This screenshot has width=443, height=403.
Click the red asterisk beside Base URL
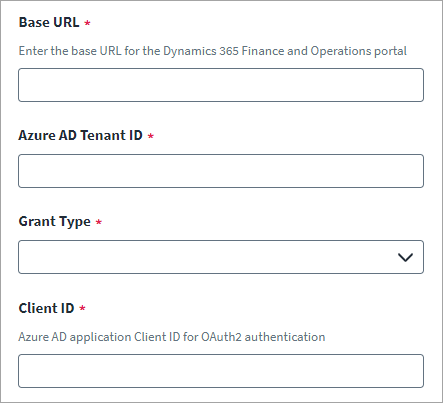coord(87,23)
